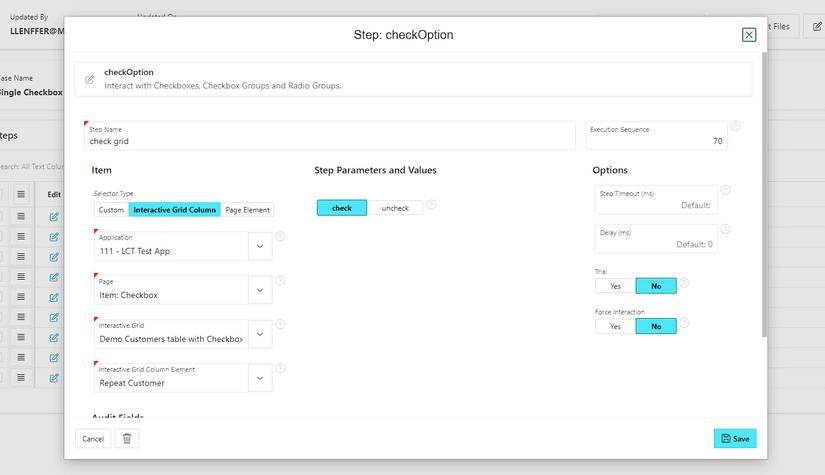Image resolution: width=825 pixels, height=475 pixels.
Task: Open help icon beside Force Interaction option
Action: [x=684, y=323]
